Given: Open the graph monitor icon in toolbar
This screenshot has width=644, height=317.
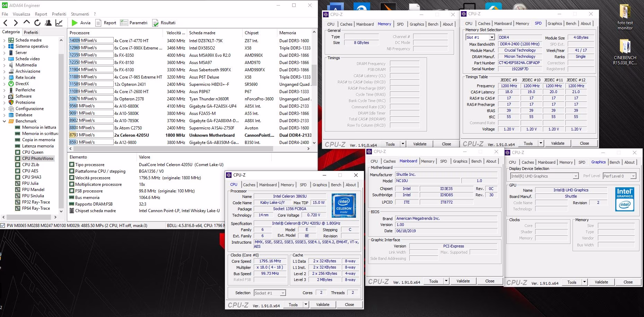Looking at the screenshot, I should pyautogui.click(x=59, y=23).
